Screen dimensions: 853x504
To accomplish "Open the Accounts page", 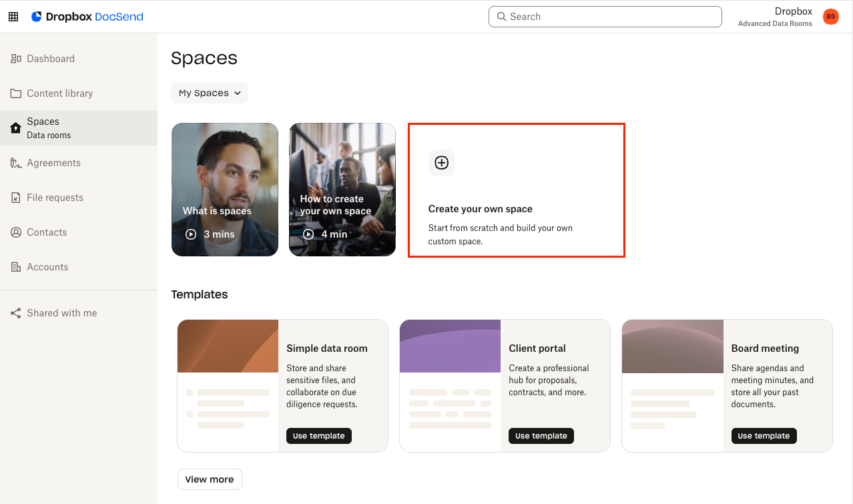I will pyautogui.click(x=47, y=267).
